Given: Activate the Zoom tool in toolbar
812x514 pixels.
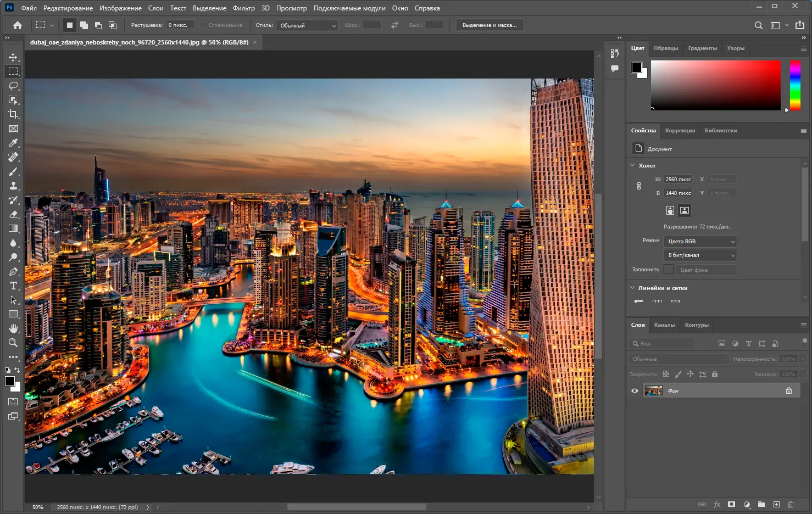Looking at the screenshot, I should pyautogui.click(x=14, y=343).
